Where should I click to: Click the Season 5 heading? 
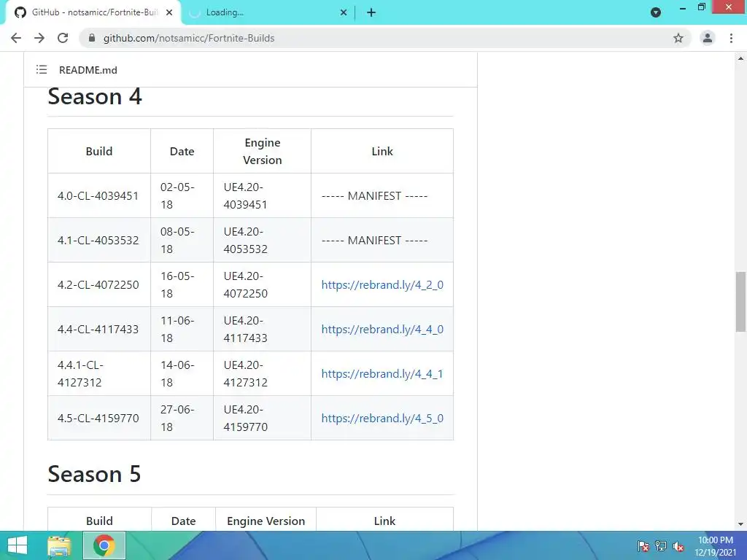[94, 474]
